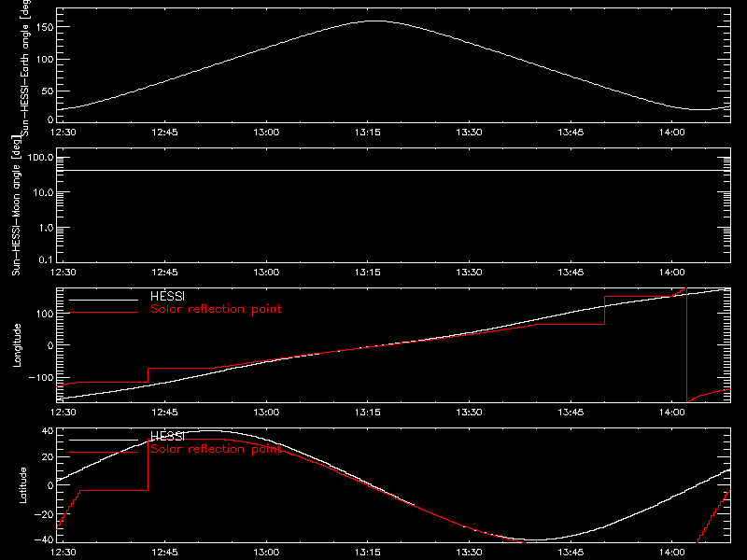Click the 10.0 tick on Moon angle plot
The height and width of the screenshot is (560, 747).
[43, 193]
